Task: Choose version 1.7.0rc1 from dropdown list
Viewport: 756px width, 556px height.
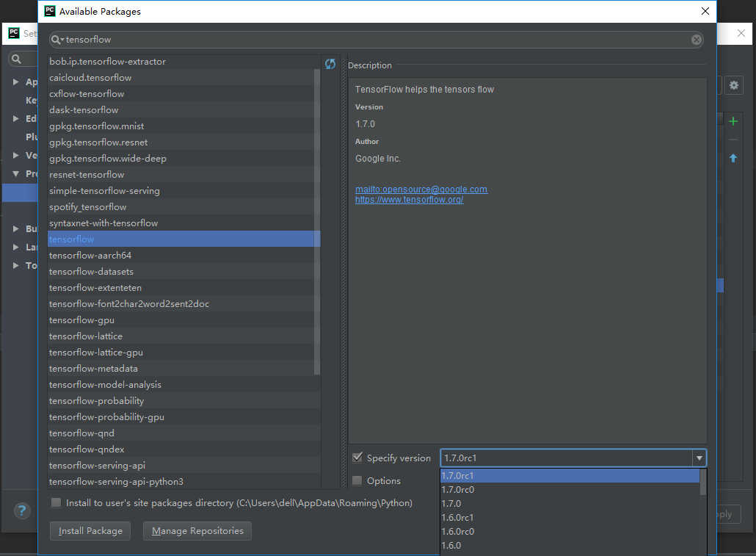Action: 570,475
